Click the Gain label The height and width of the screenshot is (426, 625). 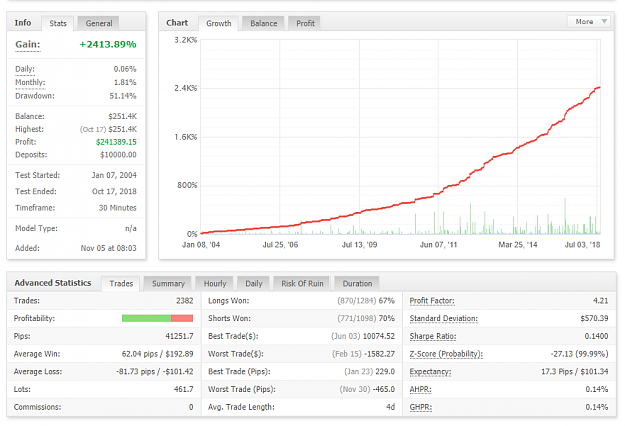tap(28, 45)
